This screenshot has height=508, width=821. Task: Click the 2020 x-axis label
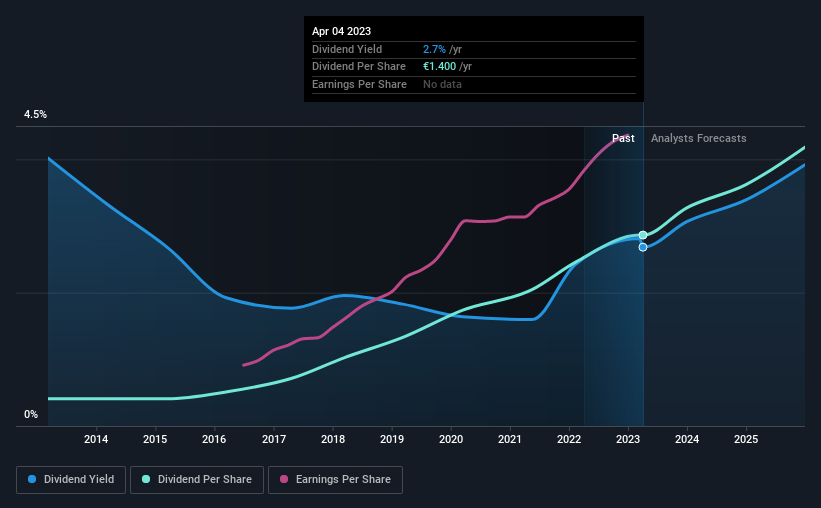451,439
